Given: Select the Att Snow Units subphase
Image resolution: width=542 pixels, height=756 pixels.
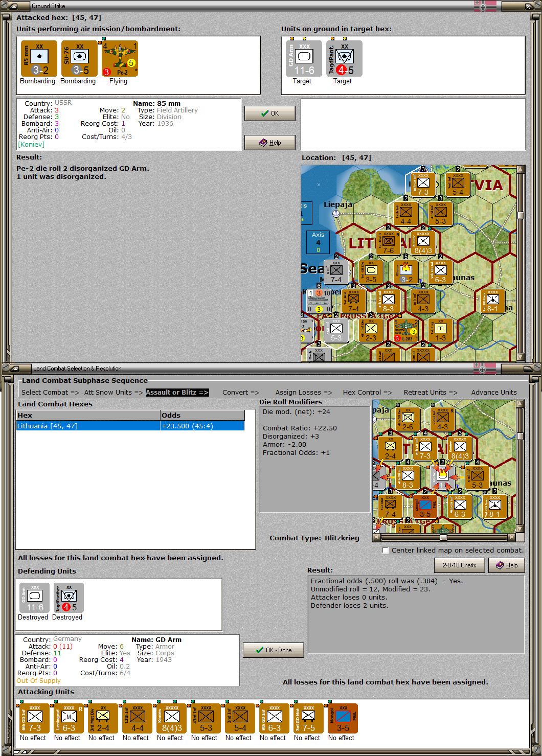Looking at the screenshot, I should tap(114, 393).
